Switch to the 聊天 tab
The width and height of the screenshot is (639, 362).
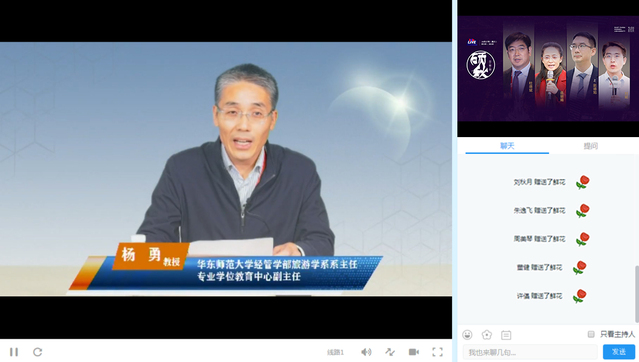(x=507, y=146)
